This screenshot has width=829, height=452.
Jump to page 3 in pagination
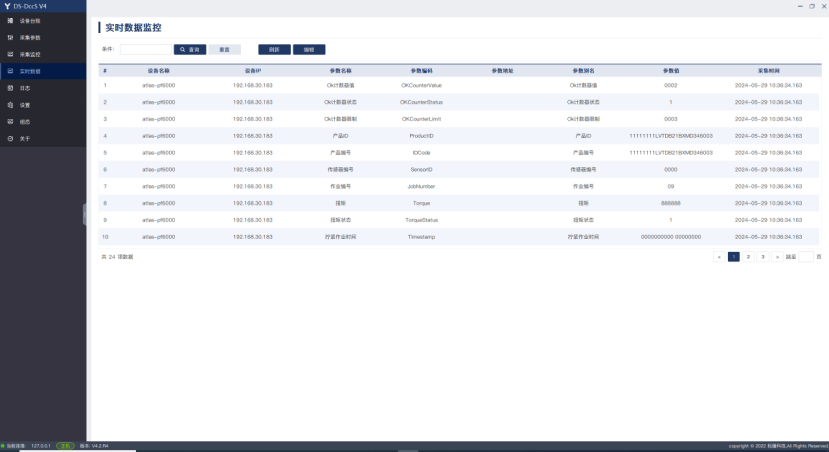(762, 257)
